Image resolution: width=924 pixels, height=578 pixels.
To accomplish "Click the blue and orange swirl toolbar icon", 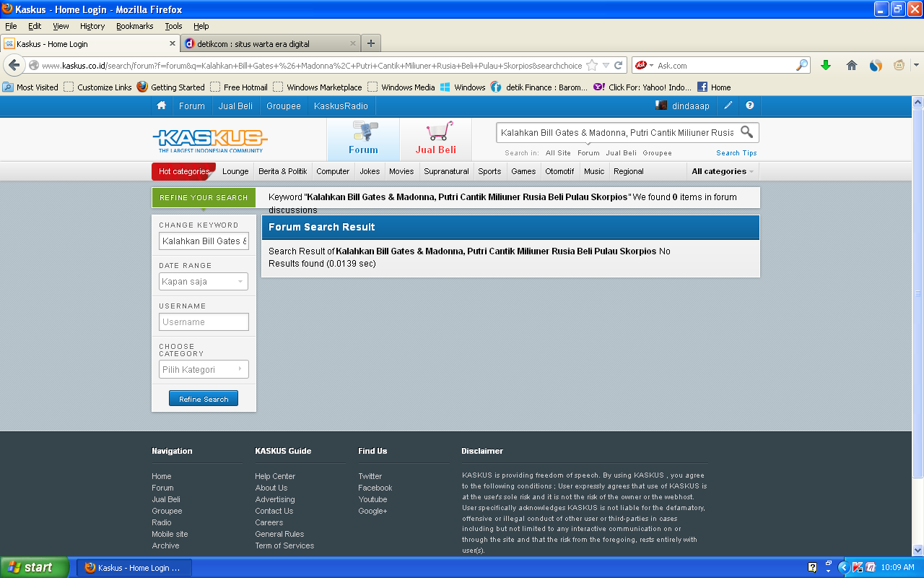I will tap(876, 65).
